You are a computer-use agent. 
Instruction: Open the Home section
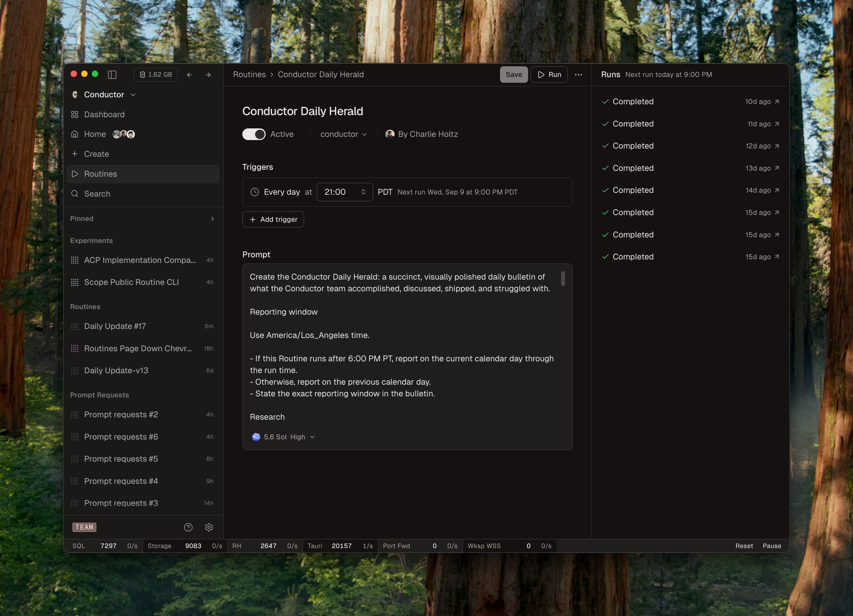click(x=143, y=134)
